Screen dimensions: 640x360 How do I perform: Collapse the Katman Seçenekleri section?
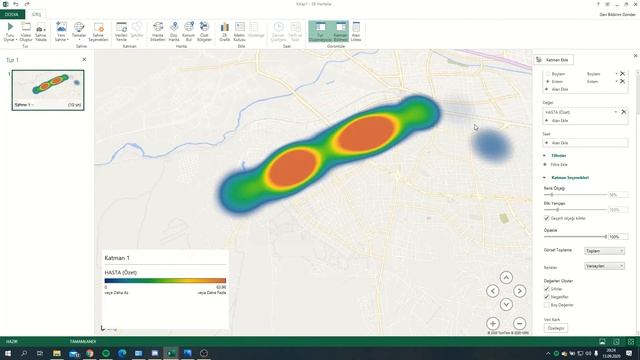544,178
